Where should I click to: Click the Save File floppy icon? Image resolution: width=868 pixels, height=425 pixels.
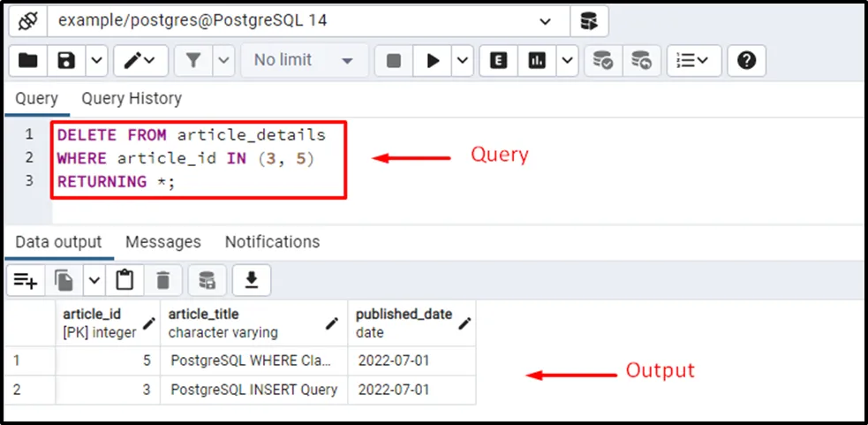tap(66, 60)
